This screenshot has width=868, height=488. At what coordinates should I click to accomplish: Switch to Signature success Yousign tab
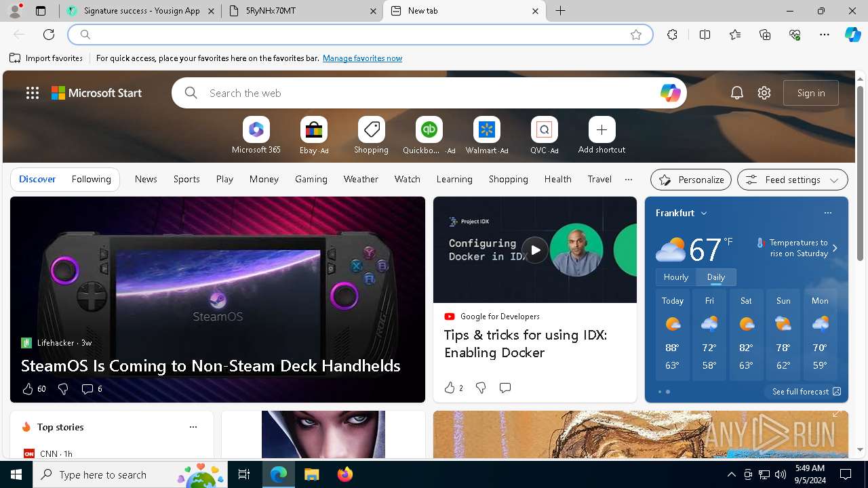tap(140, 11)
